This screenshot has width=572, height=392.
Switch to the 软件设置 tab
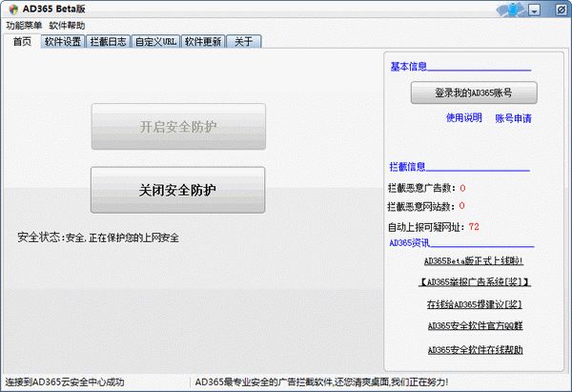[x=63, y=42]
